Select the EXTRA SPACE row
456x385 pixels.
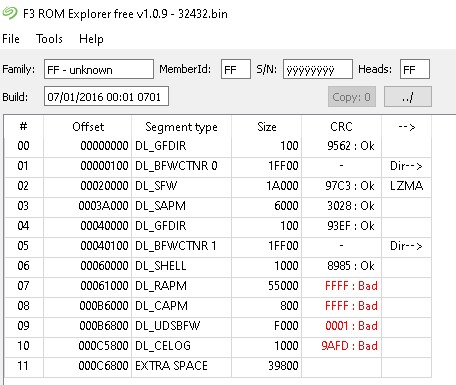[x=218, y=366]
